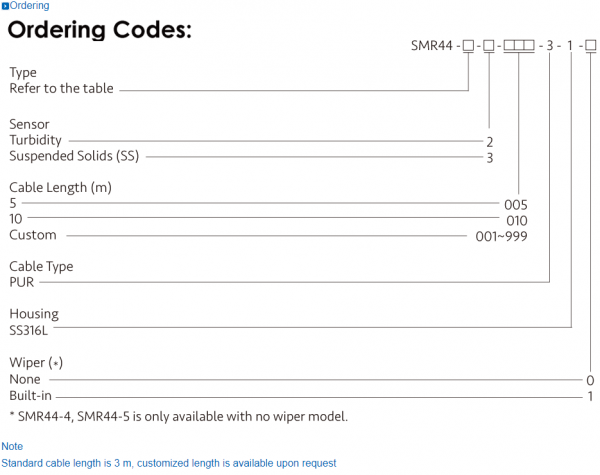Click the Ordering Codes heading

[100, 30]
